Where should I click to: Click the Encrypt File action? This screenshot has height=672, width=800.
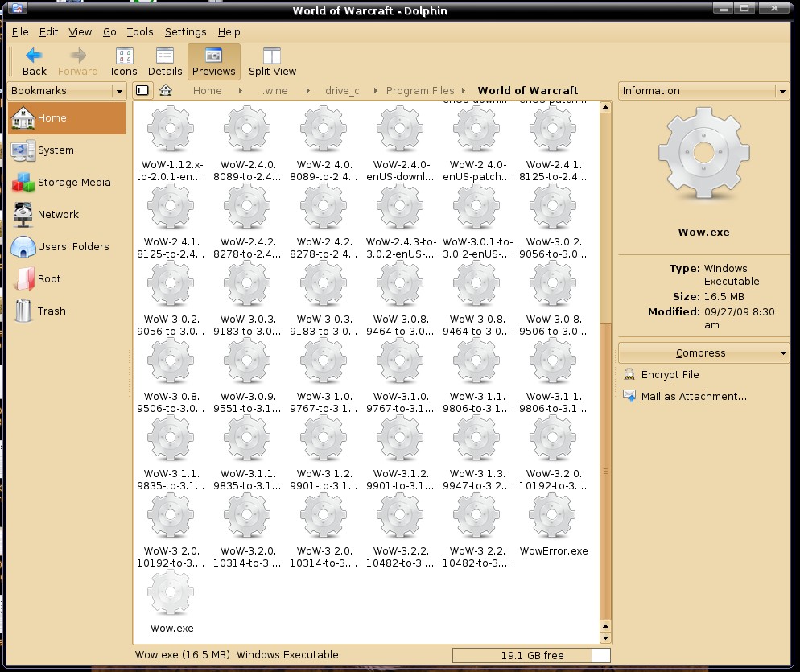(x=670, y=375)
